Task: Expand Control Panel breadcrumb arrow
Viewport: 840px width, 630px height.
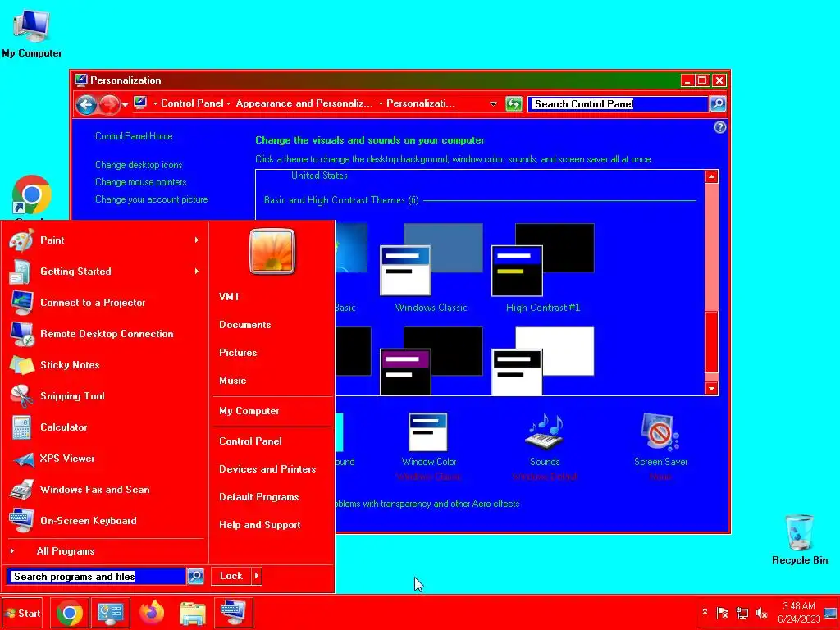Action: (x=228, y=103)
